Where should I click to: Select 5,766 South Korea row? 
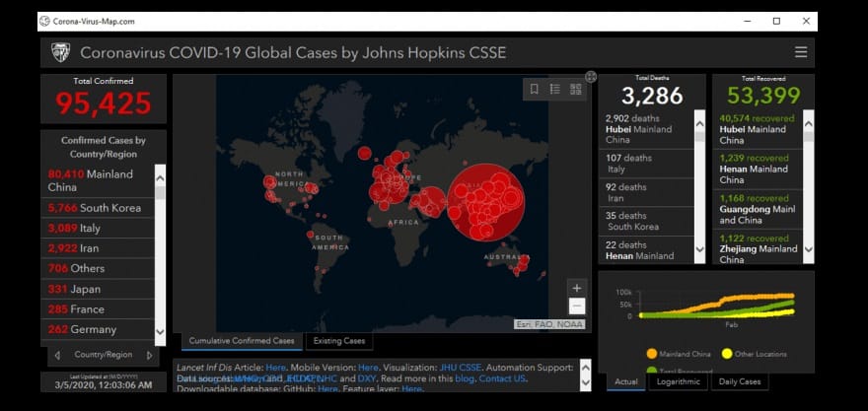98,208
